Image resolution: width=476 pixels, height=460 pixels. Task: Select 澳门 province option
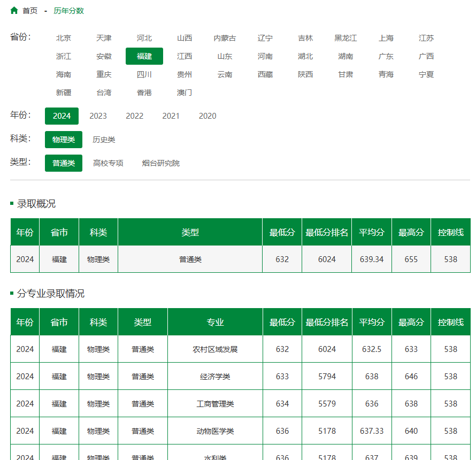point(185,93)
